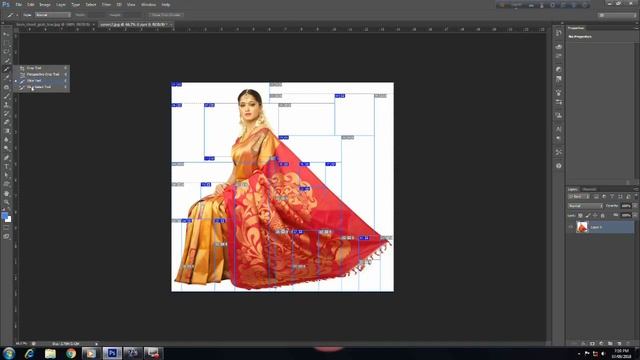Switch to the Layers tab
Image resolution: width=640 pixels, height=360 pixels.
tap(573, 189)
